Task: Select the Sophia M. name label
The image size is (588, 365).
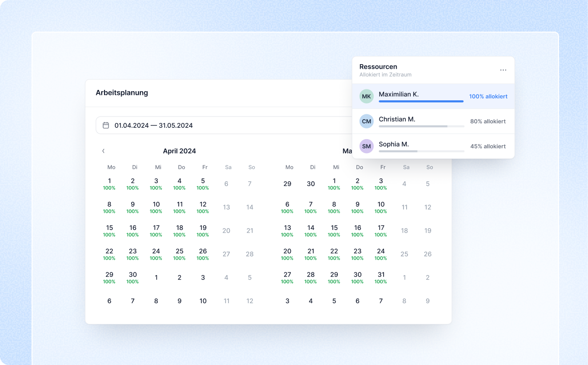Action: 394,144
